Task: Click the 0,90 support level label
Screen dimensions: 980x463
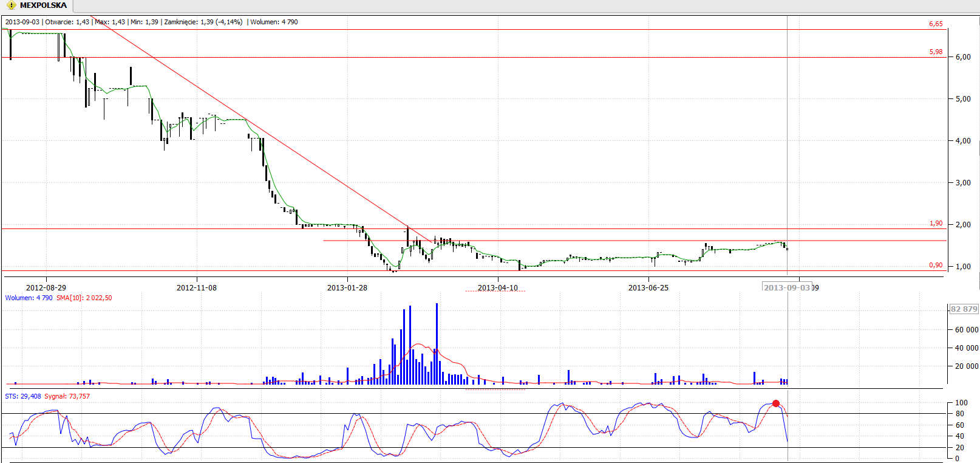Action: pos(936,266)
